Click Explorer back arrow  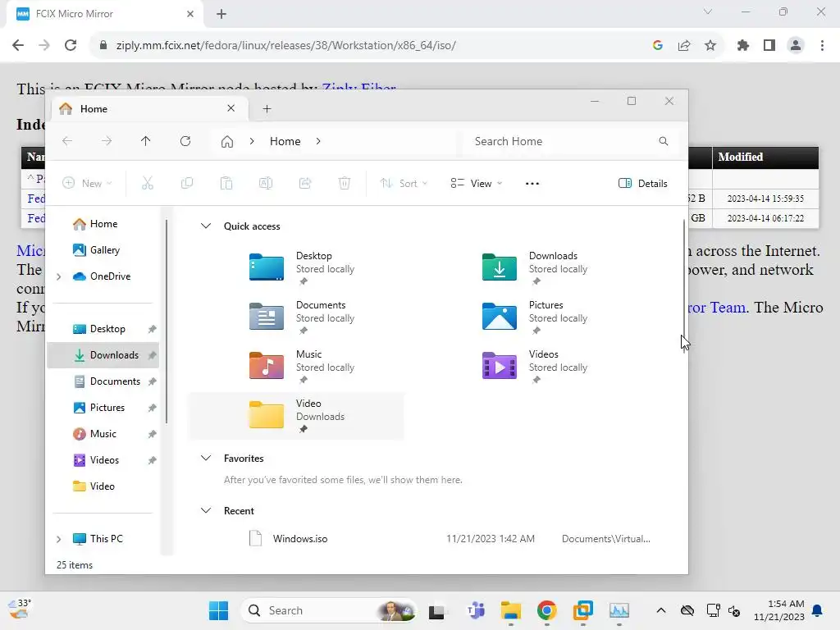(67, 141)
